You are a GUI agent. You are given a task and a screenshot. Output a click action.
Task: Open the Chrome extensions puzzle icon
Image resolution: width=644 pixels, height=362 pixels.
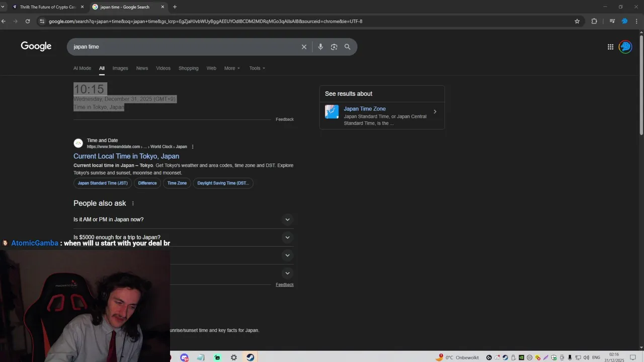[x=594, y=21]
